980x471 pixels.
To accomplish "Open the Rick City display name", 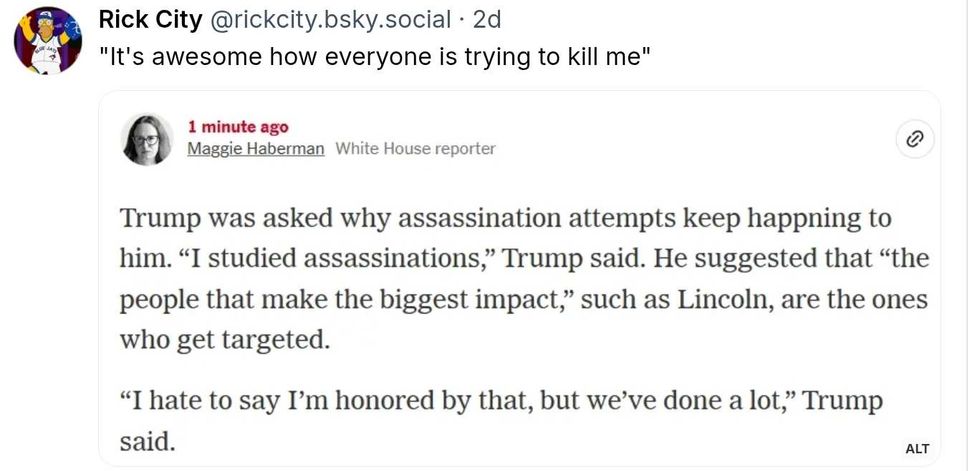I will 150,19.
